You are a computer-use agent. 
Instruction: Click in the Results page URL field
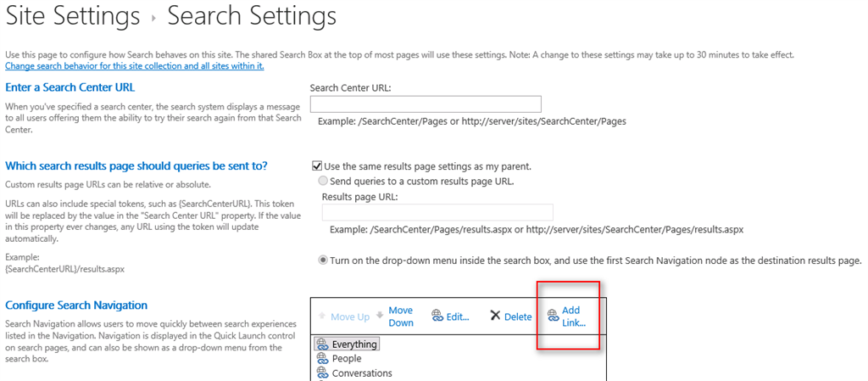pos(437,212)
